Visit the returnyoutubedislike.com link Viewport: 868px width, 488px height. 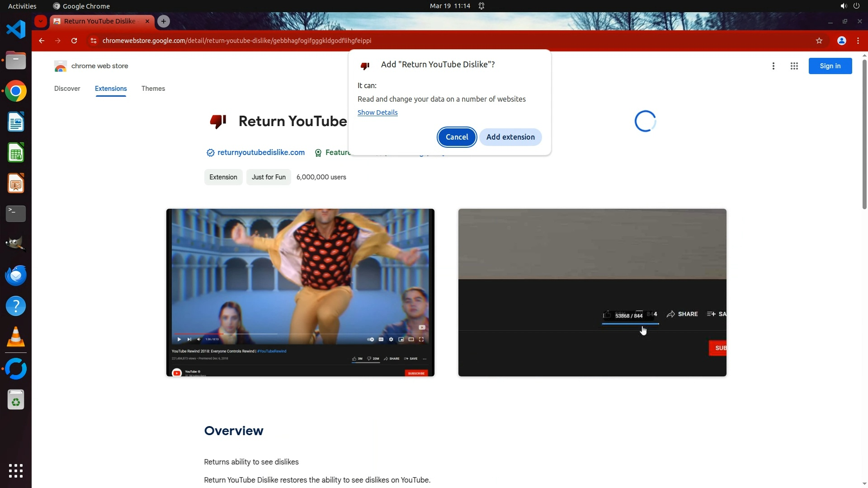(x=261, y=153)
